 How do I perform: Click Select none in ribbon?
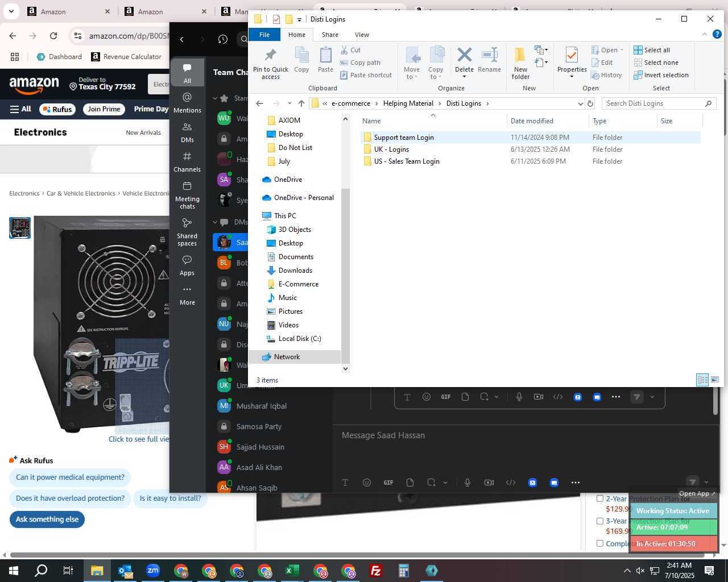pos(656,63)
